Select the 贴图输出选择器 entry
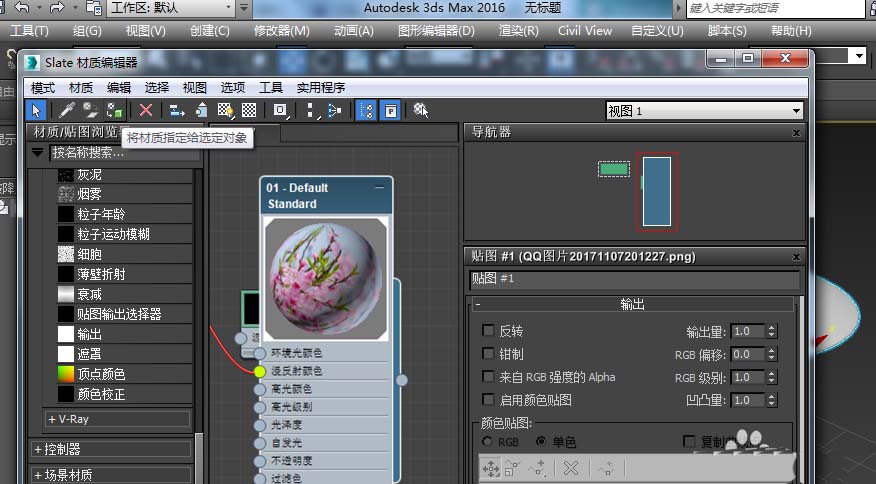The height and width of the screenshot is (484, 876). point(124,314)
